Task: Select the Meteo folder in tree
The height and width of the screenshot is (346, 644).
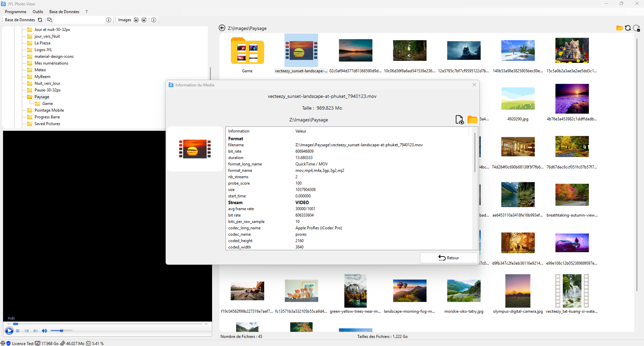Action: [x=40, y=70]
